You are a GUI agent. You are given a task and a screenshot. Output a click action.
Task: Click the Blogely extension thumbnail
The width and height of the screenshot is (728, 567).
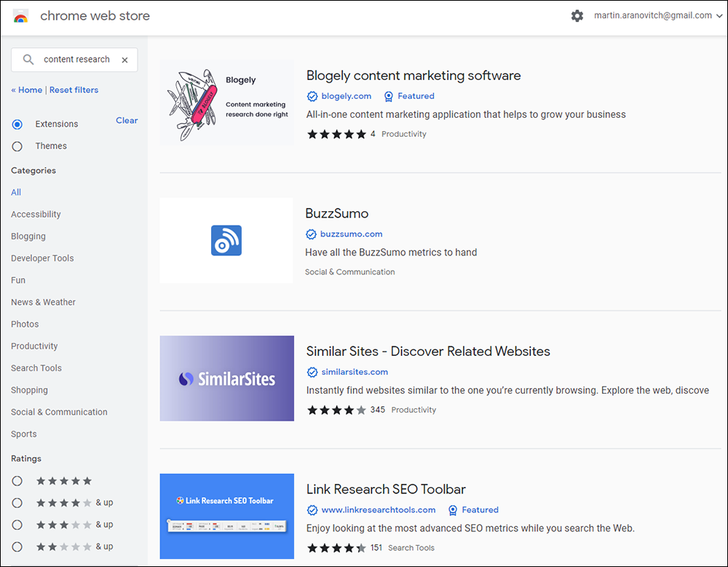227,103
